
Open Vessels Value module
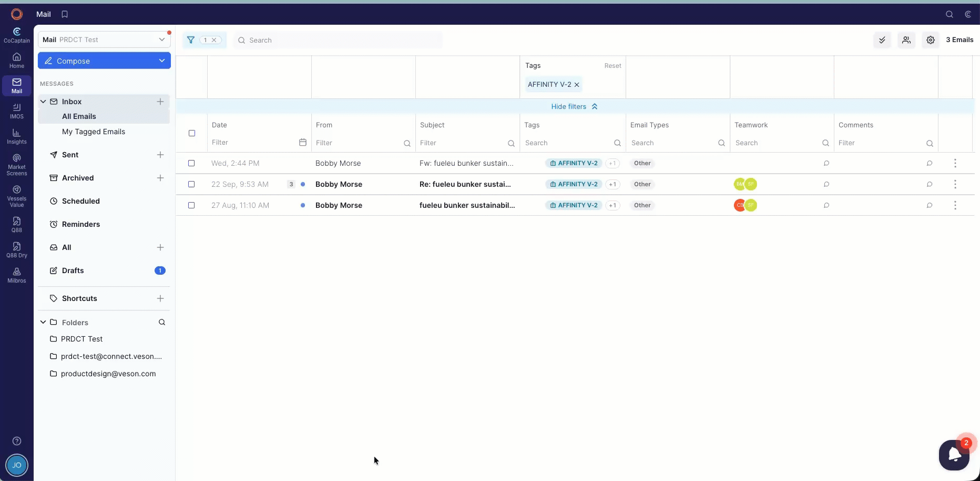(17, 196)
